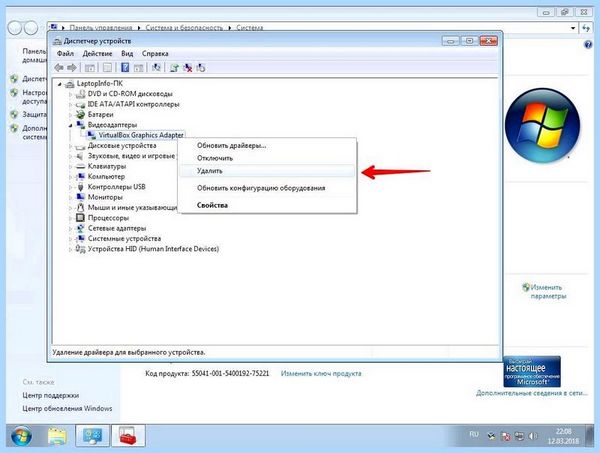Image resolution: width=600 pixels, height=453 pixels.
Task: Click the Update driver software toolbar icon
Action: pyautogui.click(x=174, y=68)
